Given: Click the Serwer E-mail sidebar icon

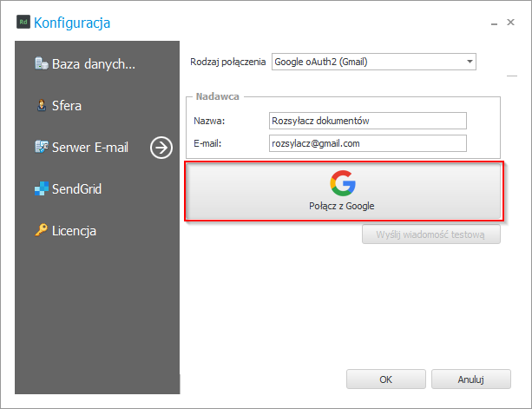Looking at the screenshot, I should (x=42, y=147).
